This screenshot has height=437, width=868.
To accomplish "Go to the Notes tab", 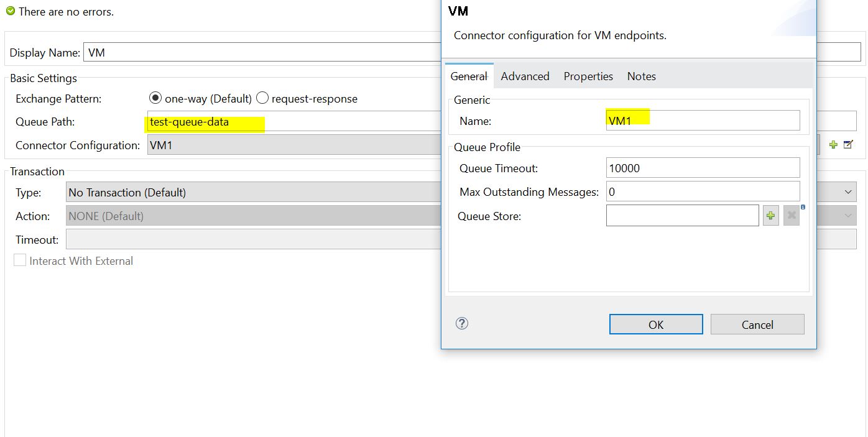I will pos(641,76).
